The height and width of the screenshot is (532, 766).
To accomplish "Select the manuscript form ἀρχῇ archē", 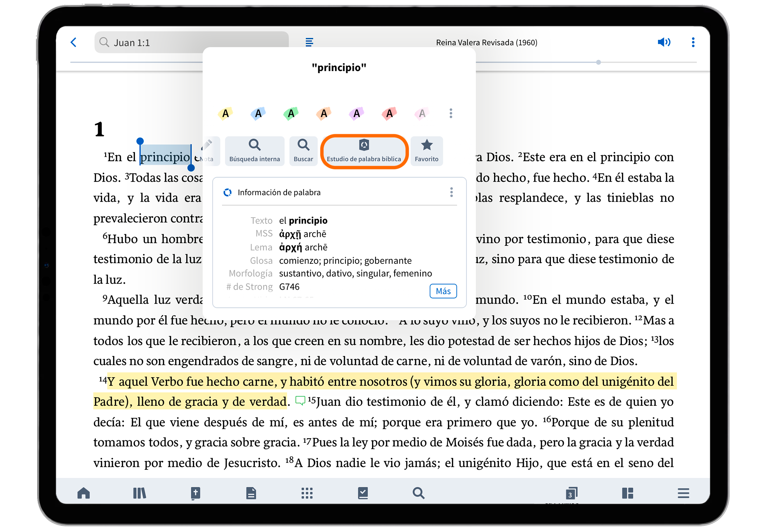I will [x=302, y=234].
